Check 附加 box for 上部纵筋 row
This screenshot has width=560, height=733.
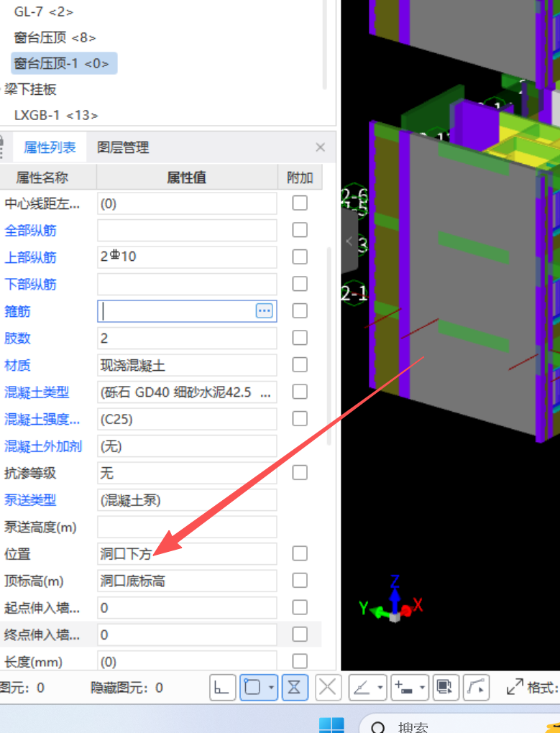click(300, 257)
